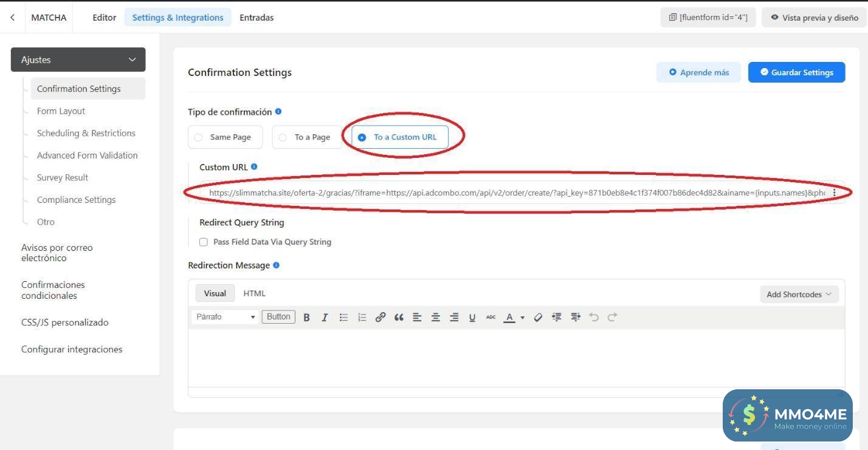Increase the paragraph indent
Image resolution: width=868 pixels, height=450 pixels.
(576, 317)
